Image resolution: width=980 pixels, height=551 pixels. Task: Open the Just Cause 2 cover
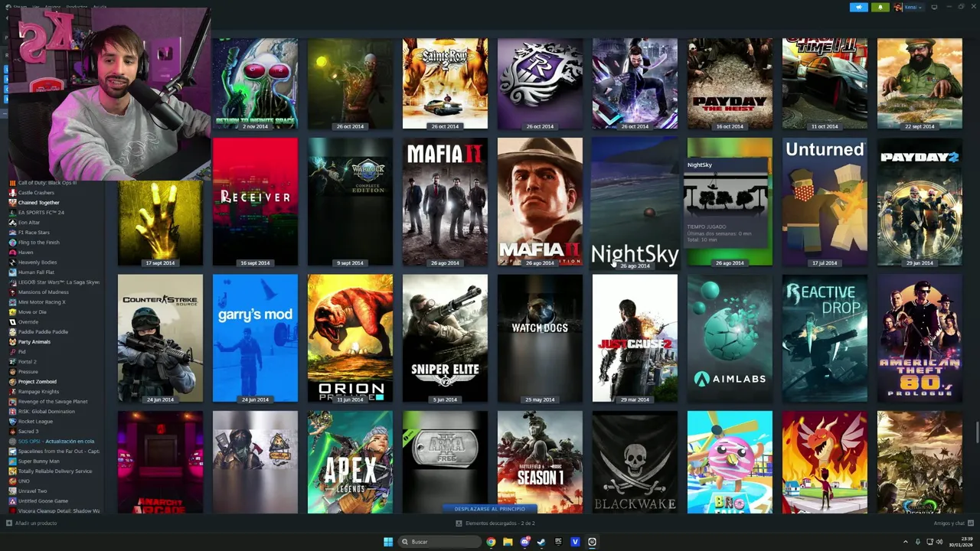point(635,338)
